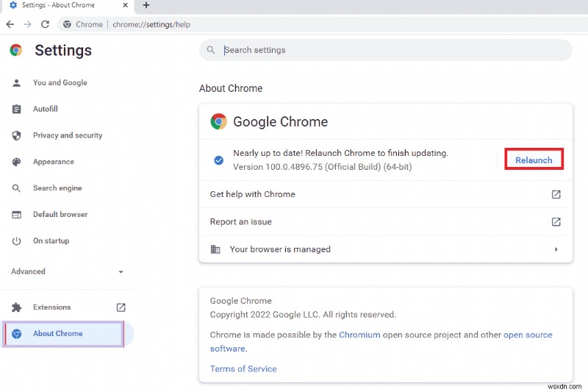Open a new tab with plus icon
Image resolution: width=588 pixels, height=392 pixels.
(146, 5)
